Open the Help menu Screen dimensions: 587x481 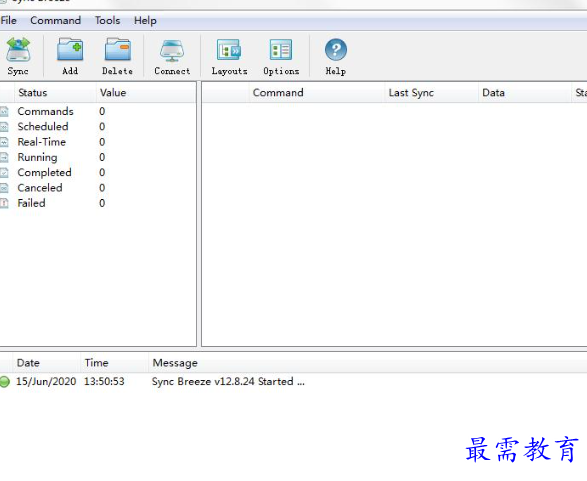click(145, 20)
